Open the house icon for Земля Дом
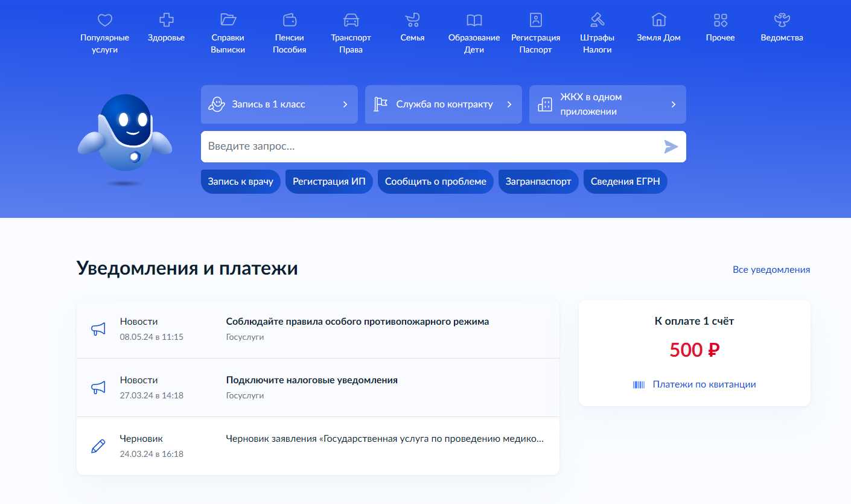 click(x=658, y=20)
